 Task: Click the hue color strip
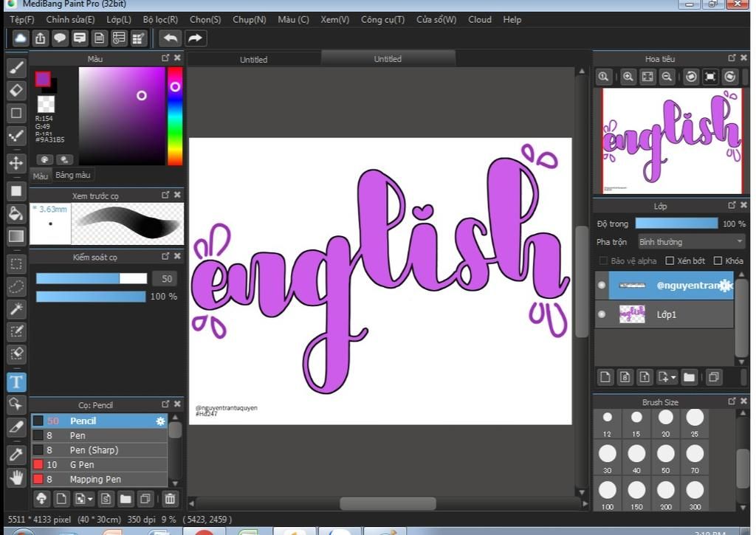(x=175, y=116)
